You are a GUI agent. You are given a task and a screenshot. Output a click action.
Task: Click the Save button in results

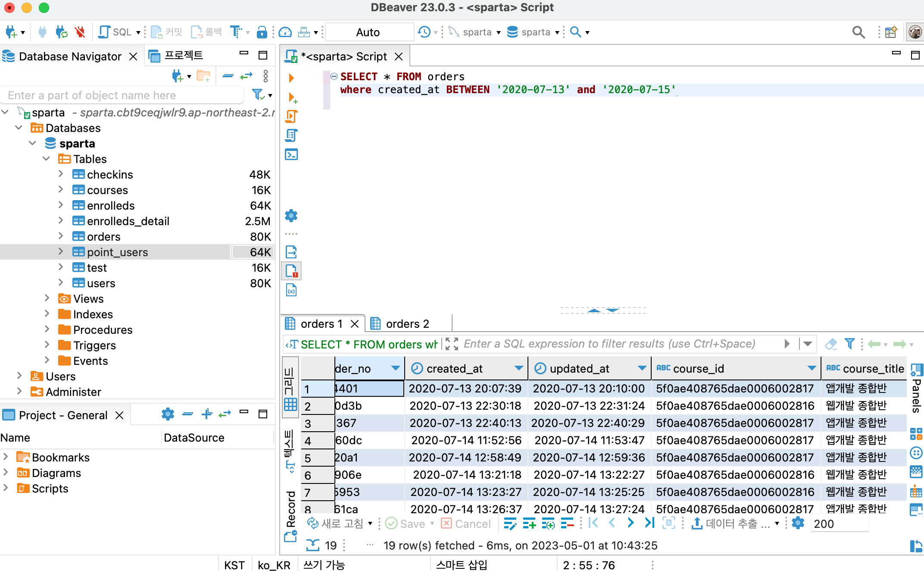pyautogui.click(x=406, y=524)
